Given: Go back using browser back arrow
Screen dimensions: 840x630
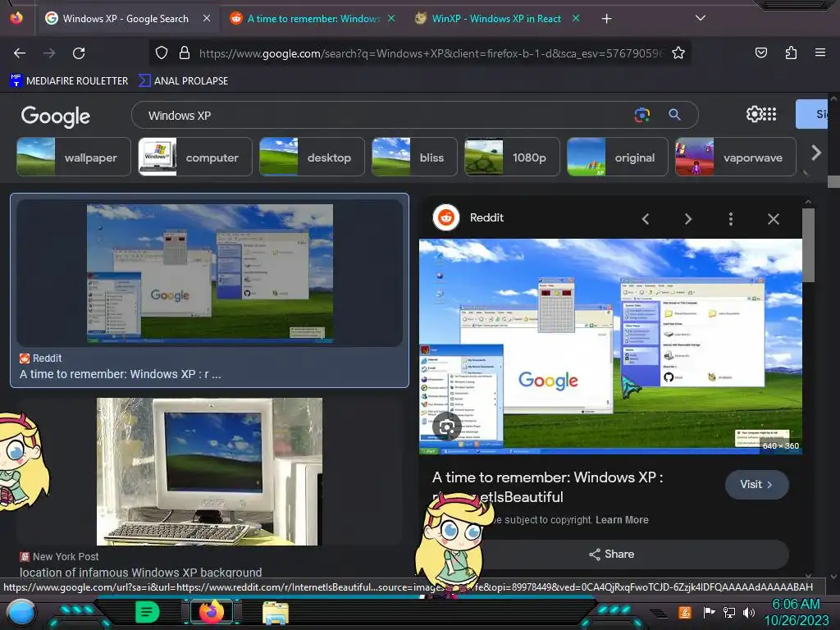Looking at the screenshot, I should point(20,53).
